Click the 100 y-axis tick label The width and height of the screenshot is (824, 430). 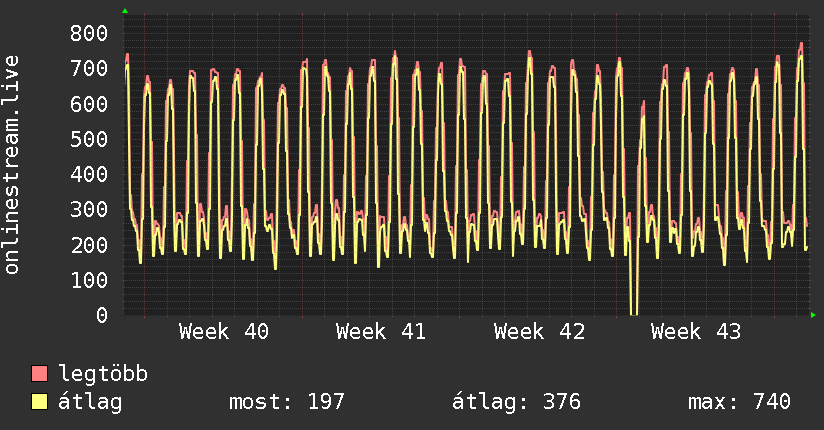click(x=89, y=280)
